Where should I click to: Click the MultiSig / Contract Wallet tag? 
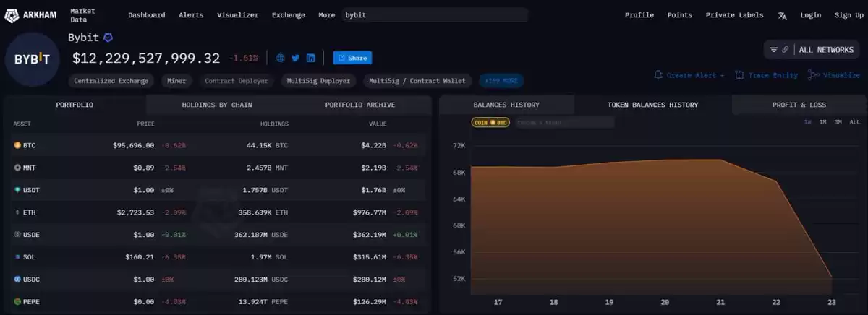point(417,81)
